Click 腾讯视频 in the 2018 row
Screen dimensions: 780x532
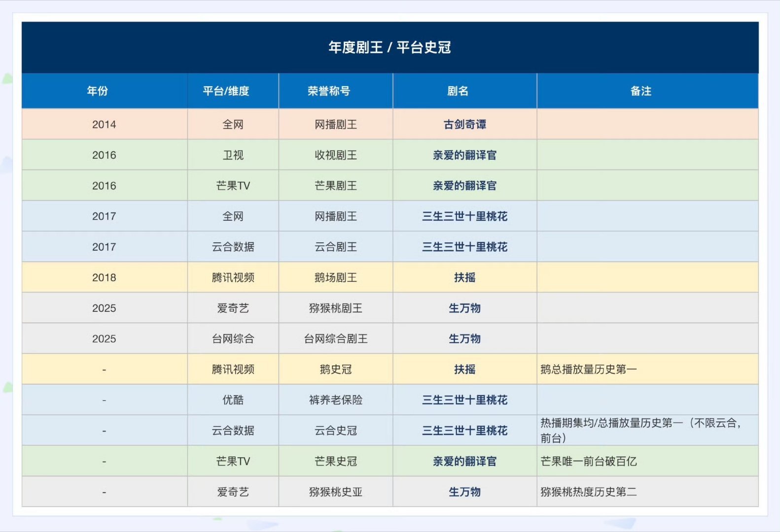click(233, 278)
